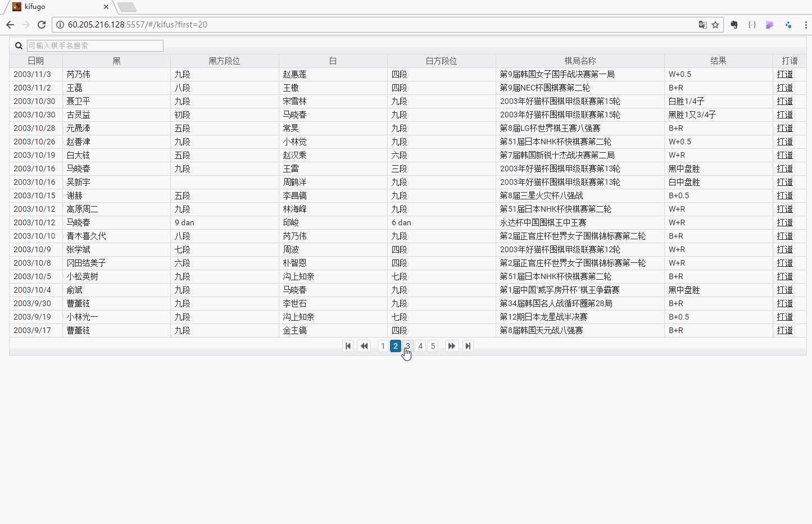The height and width of the screenshot is (524, 812).
Task: Open 打谱 link for 2003/10/19 game
Action: click(x=785, y=155)
